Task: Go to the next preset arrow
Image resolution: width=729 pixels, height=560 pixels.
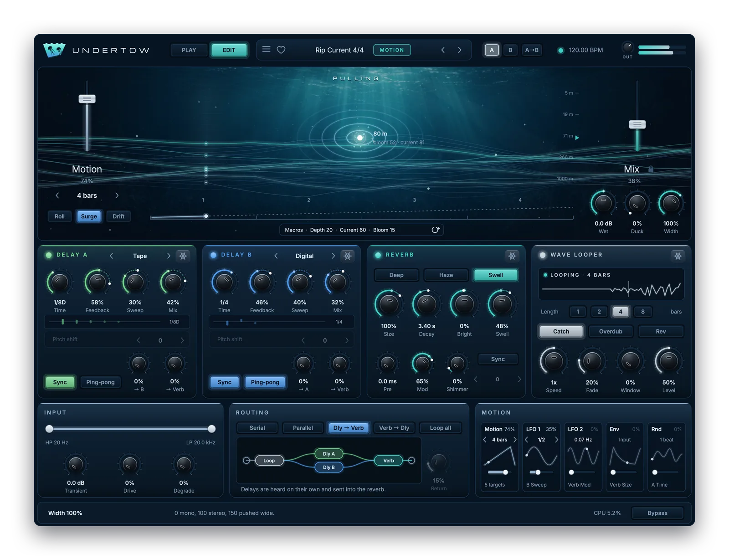Action: point(460,50)
